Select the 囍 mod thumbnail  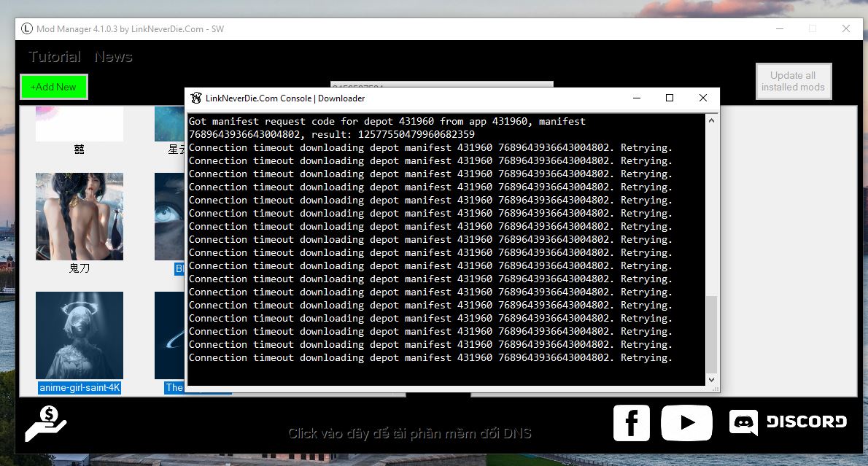80,124
